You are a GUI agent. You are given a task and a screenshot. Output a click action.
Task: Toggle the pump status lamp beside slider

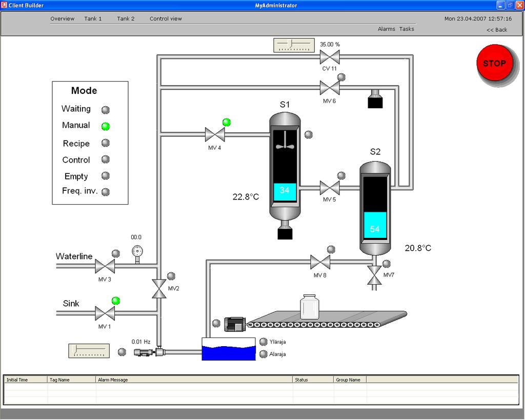point(122,352)
